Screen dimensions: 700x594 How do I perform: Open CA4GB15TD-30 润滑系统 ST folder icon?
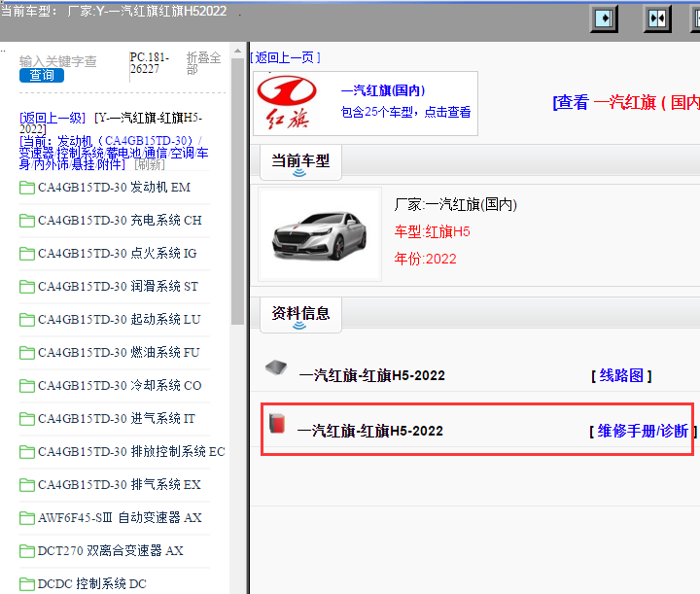point(27,287)
